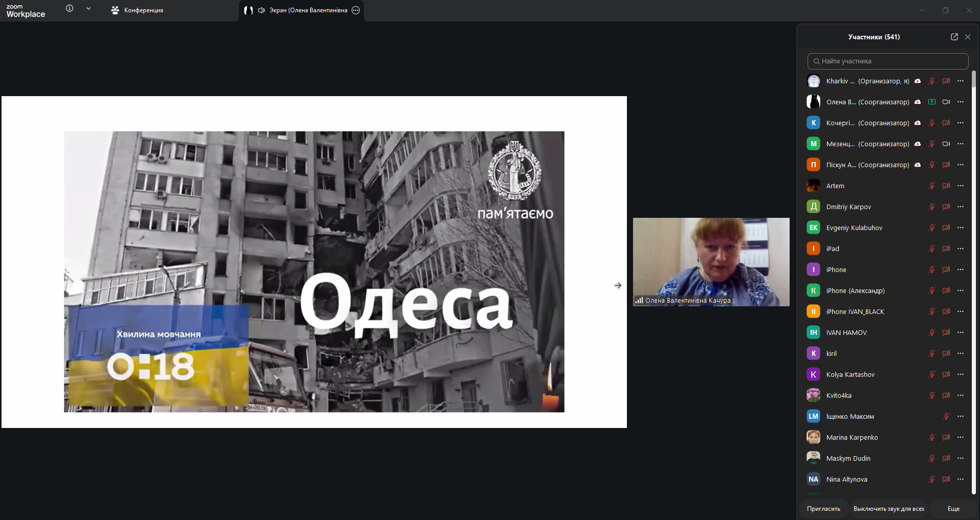Click the participants list scrollbar
The height and width of the screenshot is (520, 980).
(973, 281)
